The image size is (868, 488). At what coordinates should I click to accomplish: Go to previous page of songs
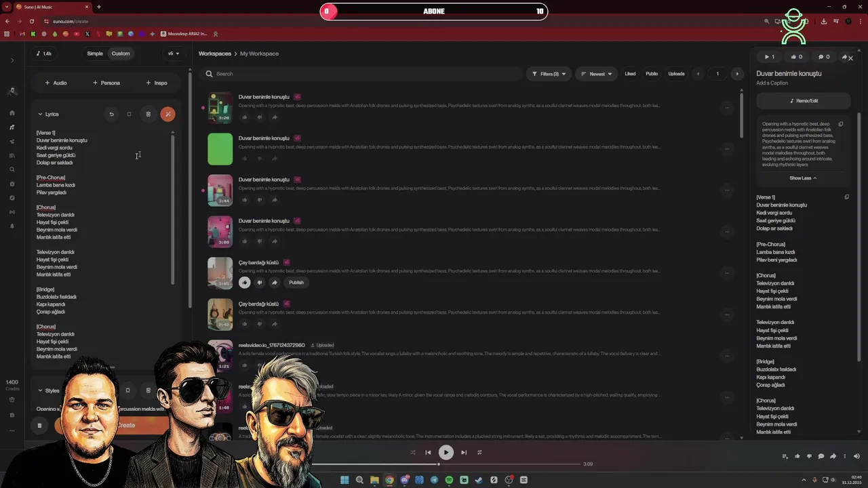tap(698, 74)
